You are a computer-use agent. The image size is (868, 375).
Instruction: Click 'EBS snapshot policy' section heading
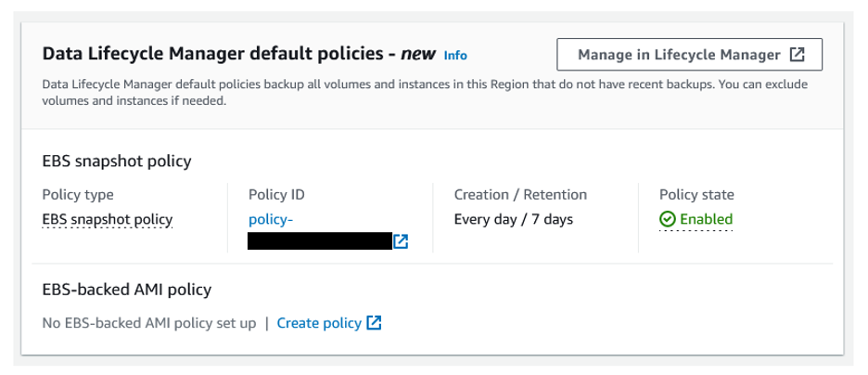click(x=117, y=162)
